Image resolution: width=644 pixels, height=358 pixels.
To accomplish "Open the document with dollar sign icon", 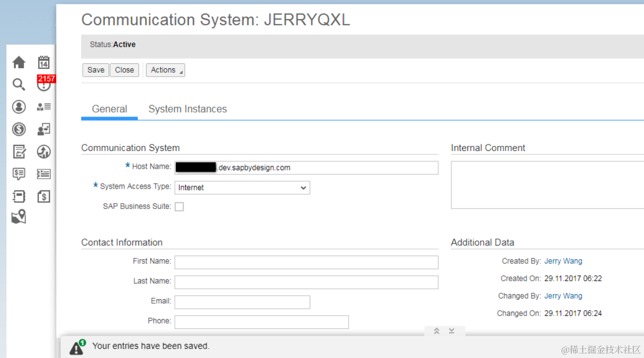I will (44, 196).
